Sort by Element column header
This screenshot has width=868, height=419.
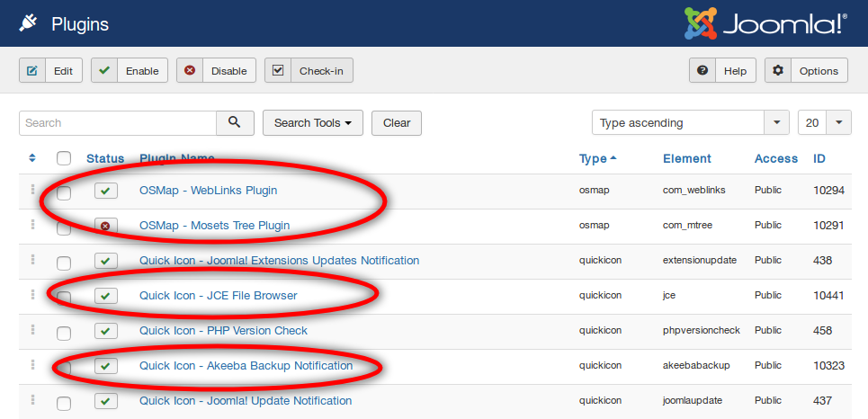click(x=687, y=158)
